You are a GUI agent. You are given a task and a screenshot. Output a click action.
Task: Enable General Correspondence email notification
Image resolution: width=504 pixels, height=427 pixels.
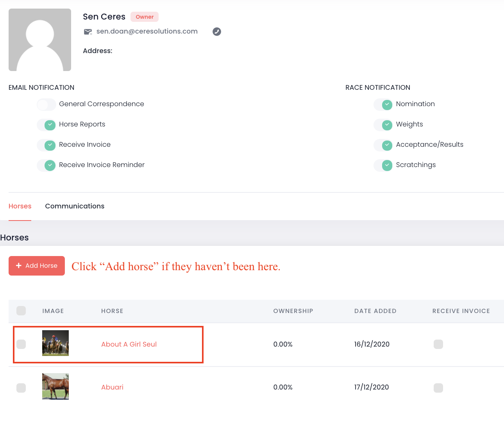pos(46,105)
